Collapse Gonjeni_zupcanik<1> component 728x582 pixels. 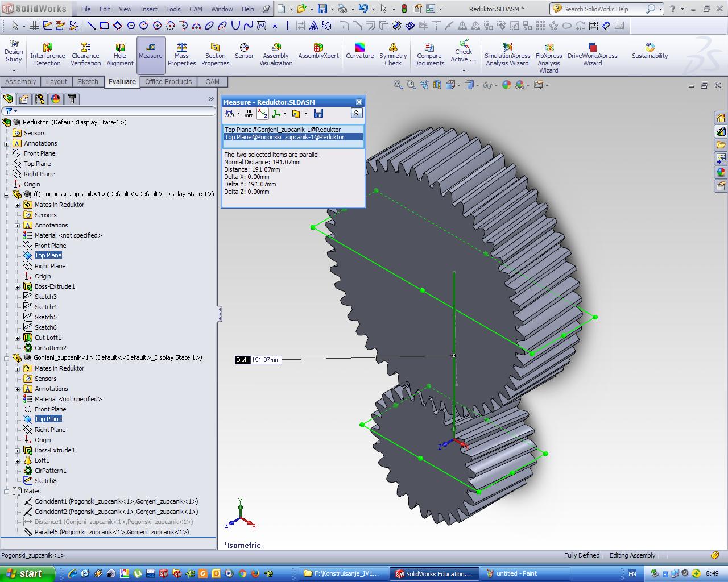coord(7,358)
